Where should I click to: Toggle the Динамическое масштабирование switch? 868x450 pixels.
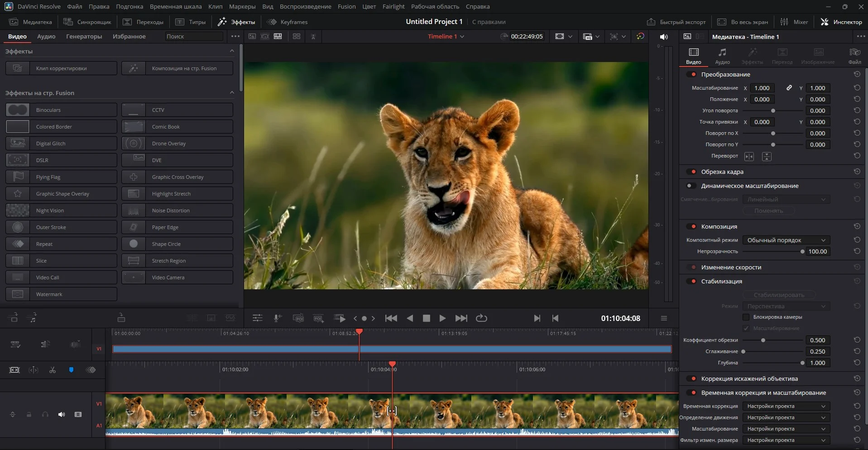point(691,186)
